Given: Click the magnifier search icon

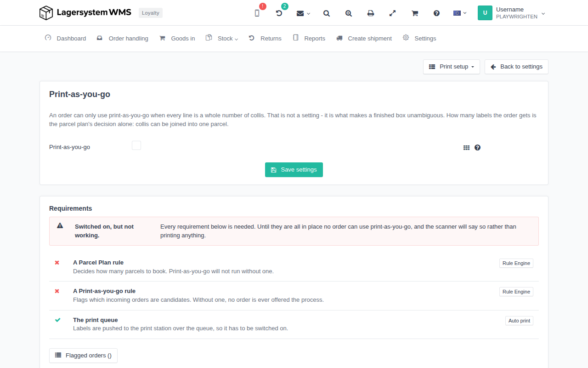Looking at the screenshot, I should [327, 13].
